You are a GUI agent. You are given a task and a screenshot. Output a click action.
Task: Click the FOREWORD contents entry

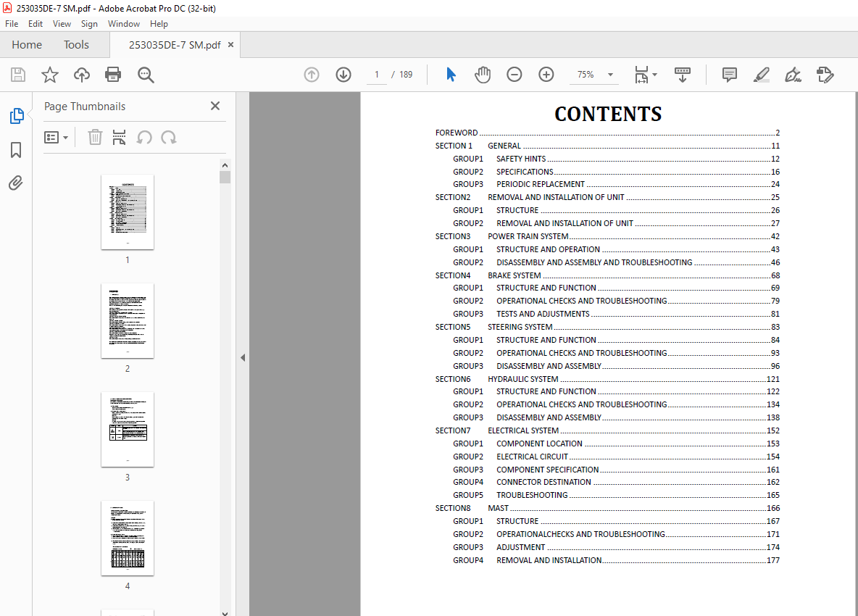[x=607, y=133]
